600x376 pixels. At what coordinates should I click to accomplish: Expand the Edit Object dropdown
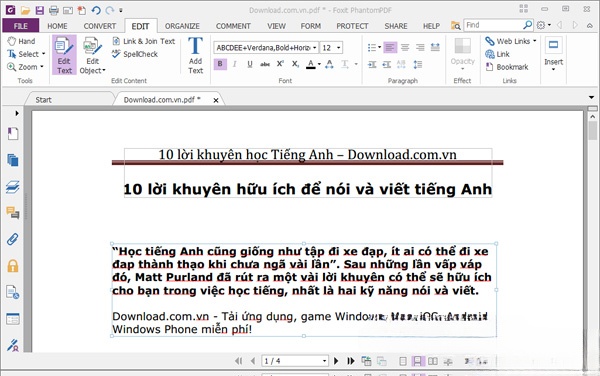(x=103, y=70)
